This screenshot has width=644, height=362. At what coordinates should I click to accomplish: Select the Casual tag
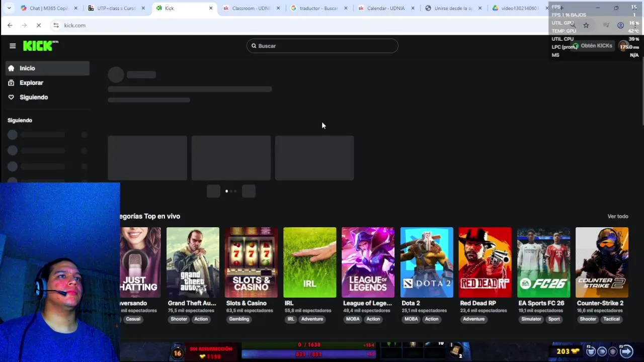click(133, 319)
